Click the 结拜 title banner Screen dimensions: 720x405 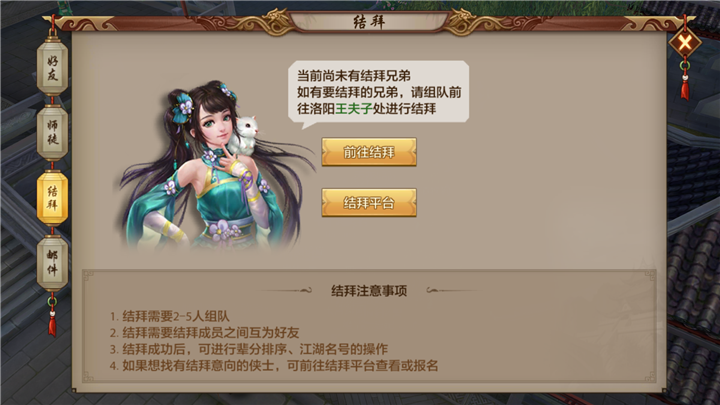click(x=369, y=22)
